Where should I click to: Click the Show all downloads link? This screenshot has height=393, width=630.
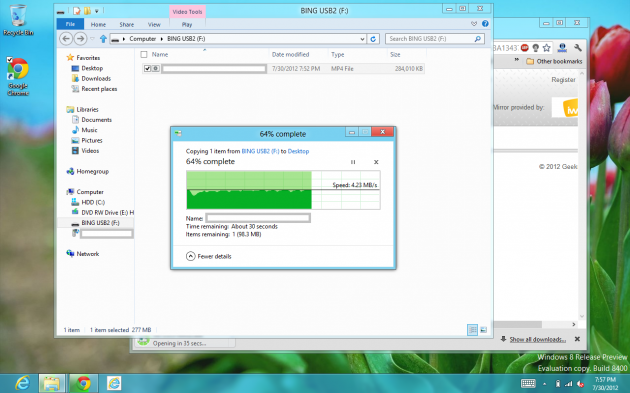click(x=538, y=340)
